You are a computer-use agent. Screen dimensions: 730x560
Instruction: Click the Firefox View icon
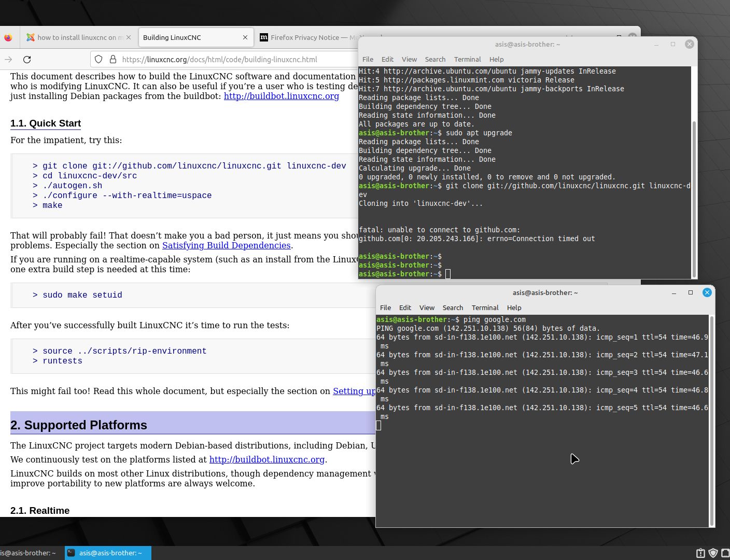(x=8, y=37)
